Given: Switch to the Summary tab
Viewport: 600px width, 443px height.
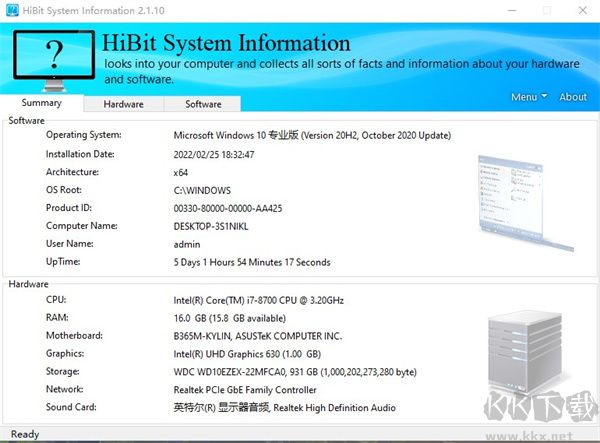Looking at the screenshot, I should click(x=42, y=103).
